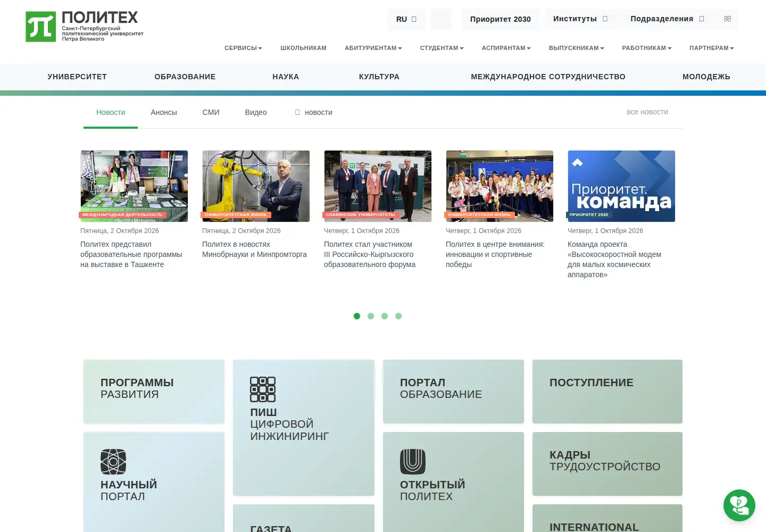Click the Славянские университеты category tag

click(x=361, y=215)
